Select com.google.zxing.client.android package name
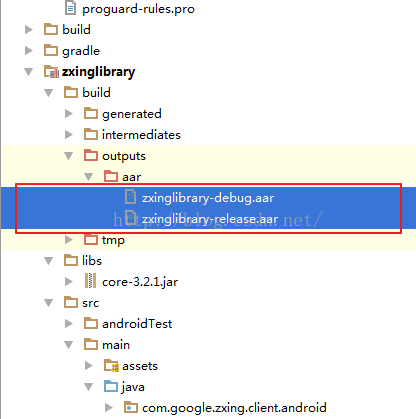Screen dimensions: 416x419 [234, 408]
